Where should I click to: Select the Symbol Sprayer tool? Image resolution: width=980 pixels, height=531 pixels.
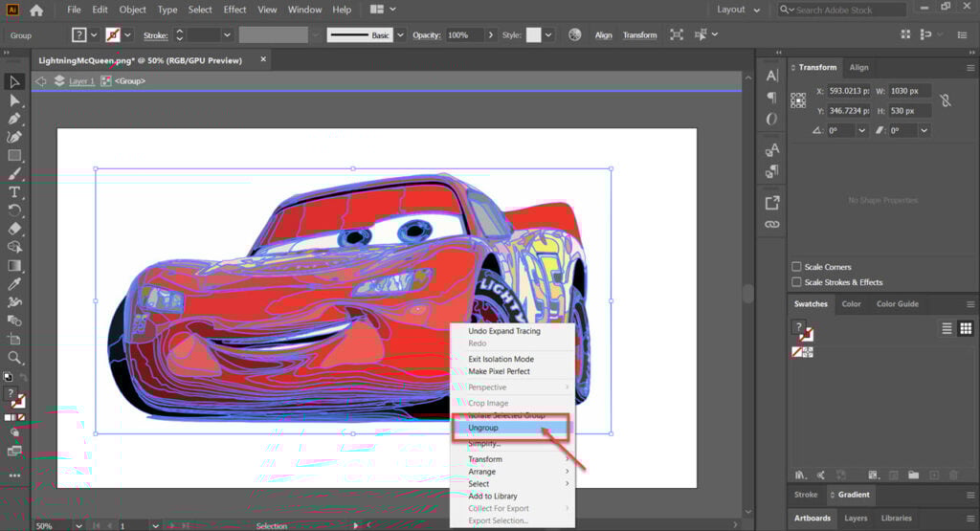coord(13,302)
